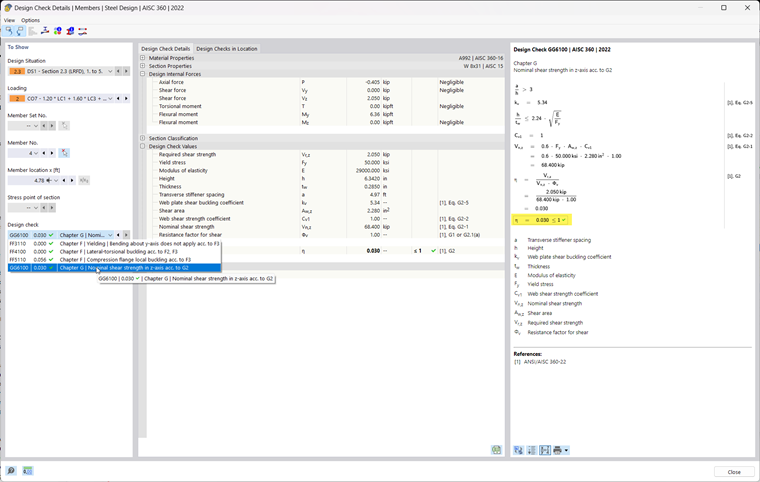Select FF3110 Yielding check in dropdown list
The width and height of the screenshot is (760, 482).
point(114,243)
